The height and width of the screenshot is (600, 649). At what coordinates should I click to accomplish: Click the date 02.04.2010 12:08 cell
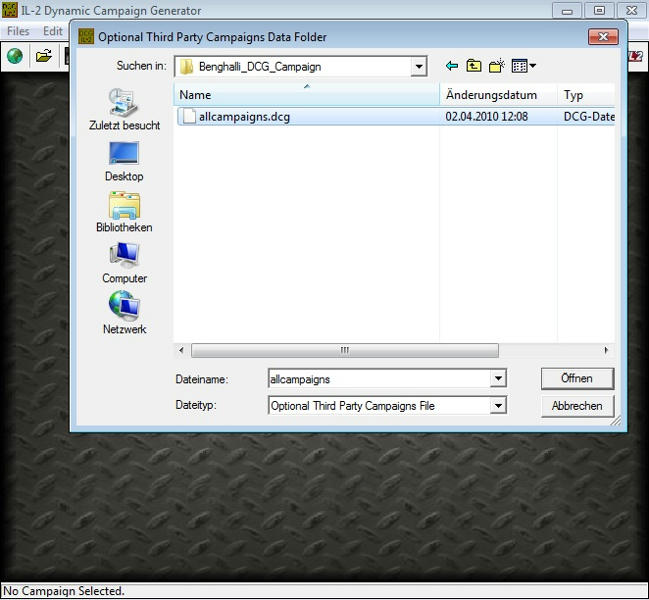click(x=486, y=117)
